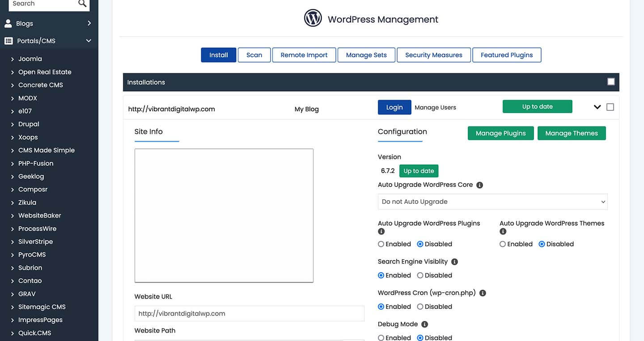Click the search magnifier icon

82,4
